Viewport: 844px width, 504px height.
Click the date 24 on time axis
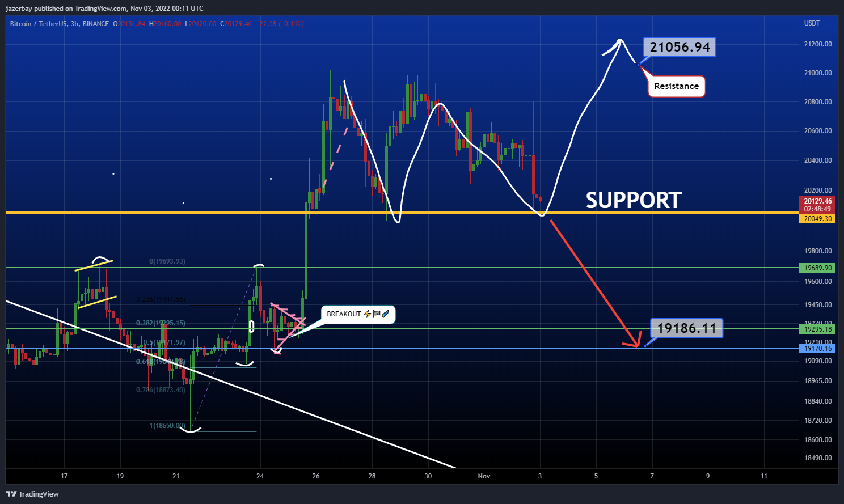tap(260, 476)
